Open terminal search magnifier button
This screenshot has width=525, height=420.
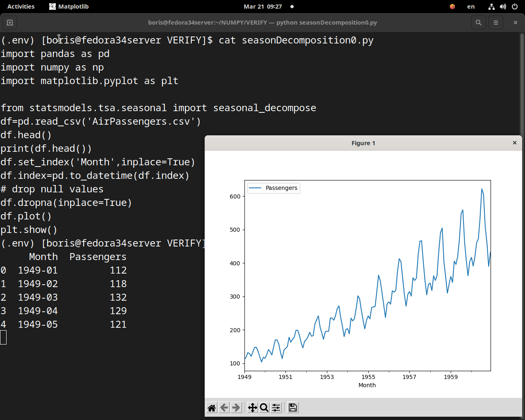click(478, 23)
